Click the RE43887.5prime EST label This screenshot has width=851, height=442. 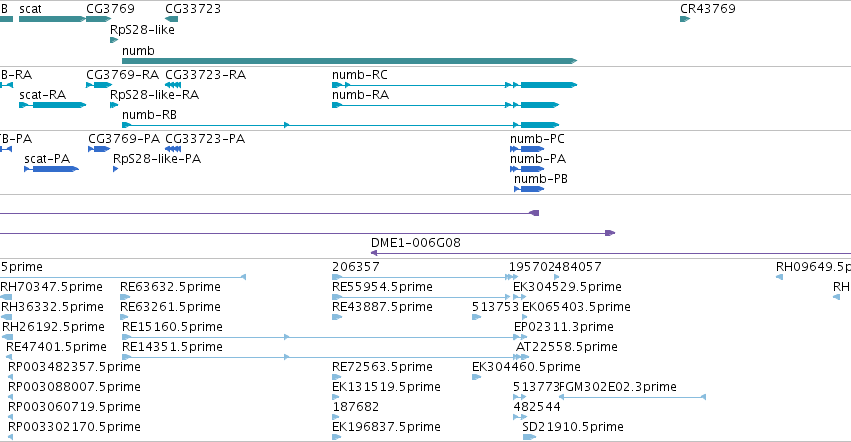tap(383, 307)
